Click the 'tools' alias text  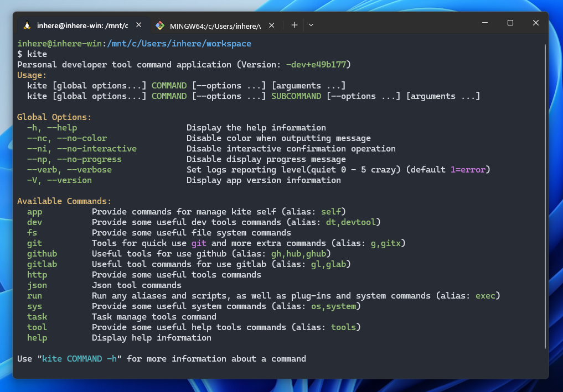coord(344,327)
